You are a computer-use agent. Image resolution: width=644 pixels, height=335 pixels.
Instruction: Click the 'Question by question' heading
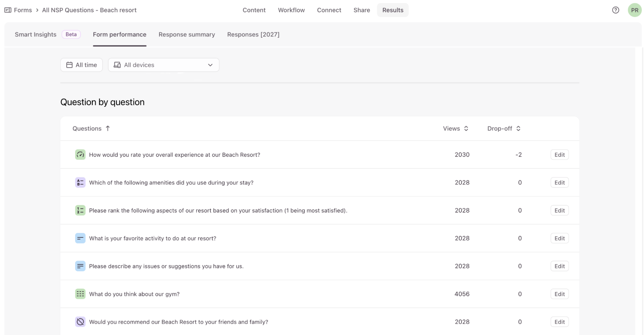pos(102,102)
